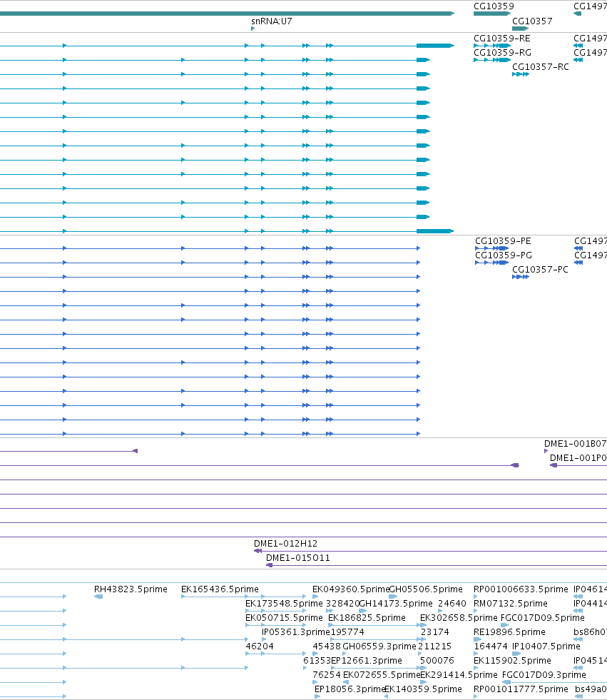Image resolution: width=607 pixels, height=700 pixels.
Task: Click the 24640 feature label
Action: [x=452, y=604]
